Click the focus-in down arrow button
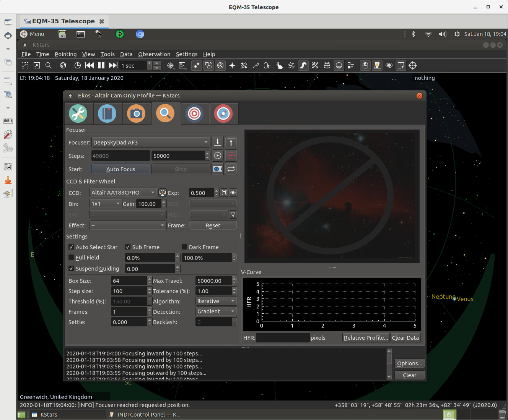 point(218,142)
